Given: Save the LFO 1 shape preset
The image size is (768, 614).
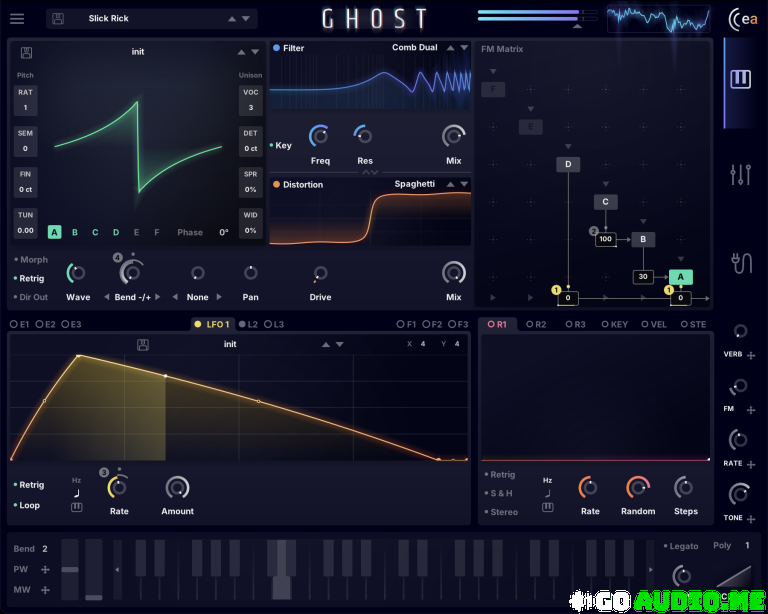Looking at the screenshot, I should [x=143, y=344].
